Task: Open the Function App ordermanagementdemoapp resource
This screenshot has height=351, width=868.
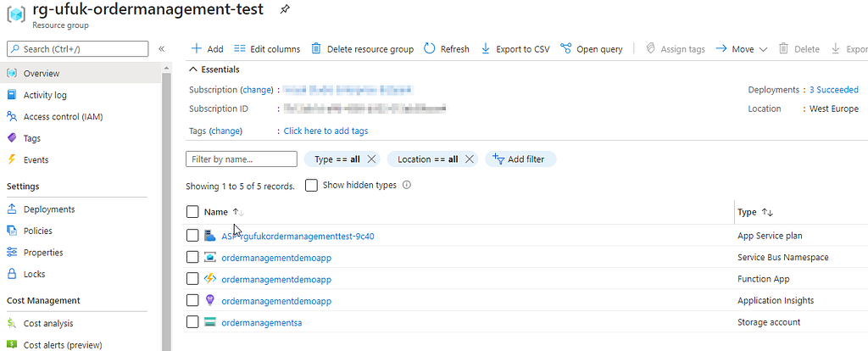Action: [276, 280]
